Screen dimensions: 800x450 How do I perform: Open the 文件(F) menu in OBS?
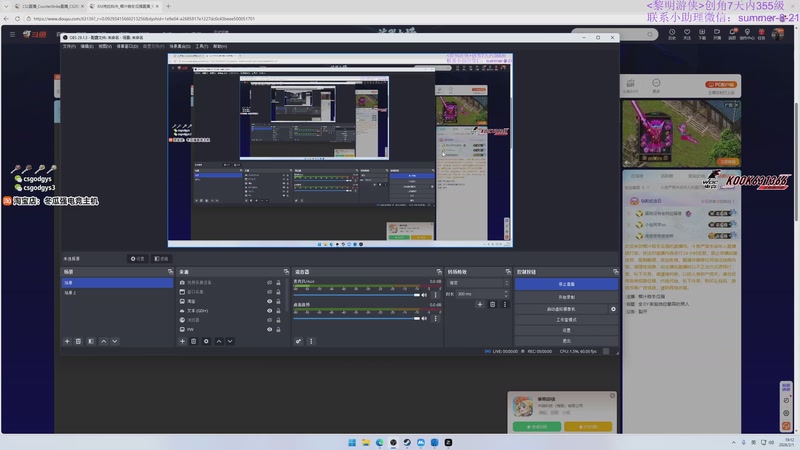(69, 46)
